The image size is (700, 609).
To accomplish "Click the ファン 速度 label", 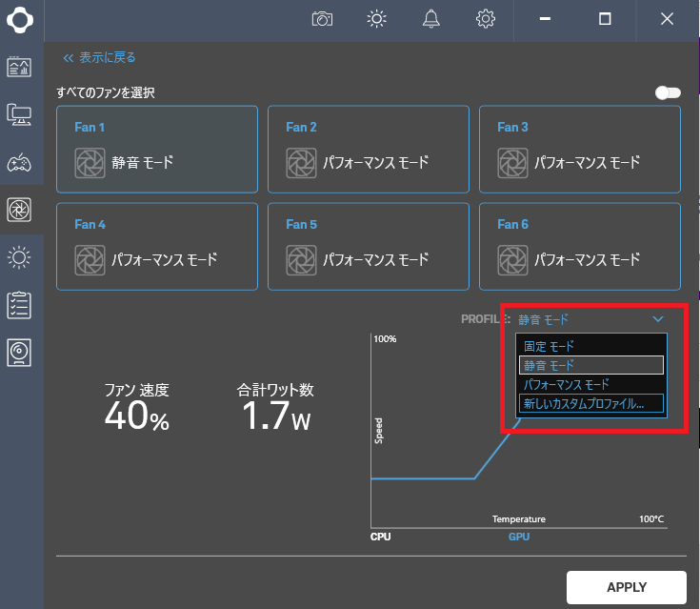I will click(x=136, y=390).
